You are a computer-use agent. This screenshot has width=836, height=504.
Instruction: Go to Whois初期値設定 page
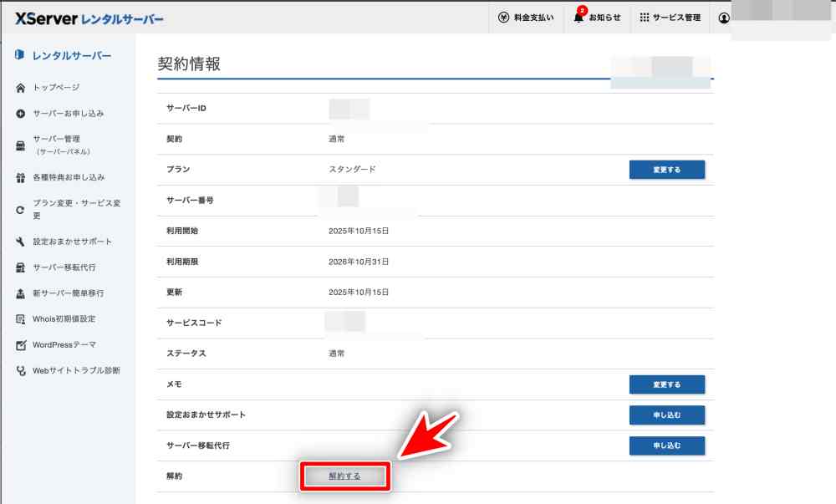tap(64, 319)
